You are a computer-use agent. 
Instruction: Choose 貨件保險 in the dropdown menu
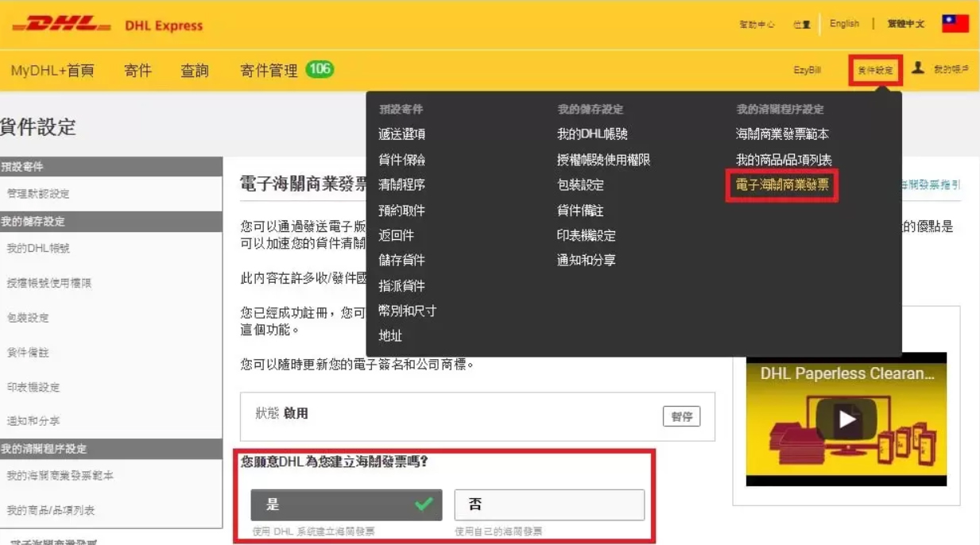coord(401,160)
